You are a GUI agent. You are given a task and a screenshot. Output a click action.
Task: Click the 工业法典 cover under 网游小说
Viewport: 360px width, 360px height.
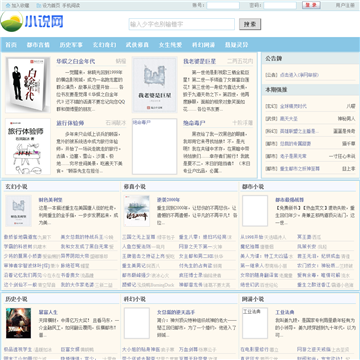pos(255,323)
